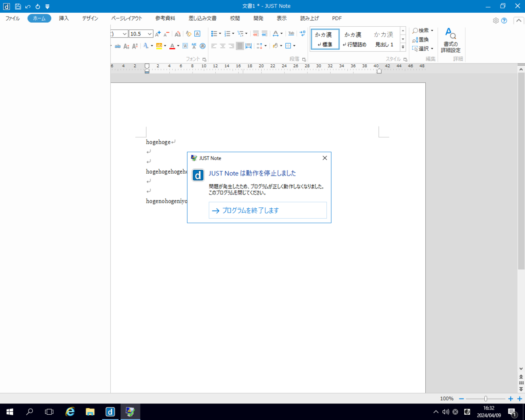525x420 pixels.
Task: Open the ファイル menu tab
Action: click(12, 18)
